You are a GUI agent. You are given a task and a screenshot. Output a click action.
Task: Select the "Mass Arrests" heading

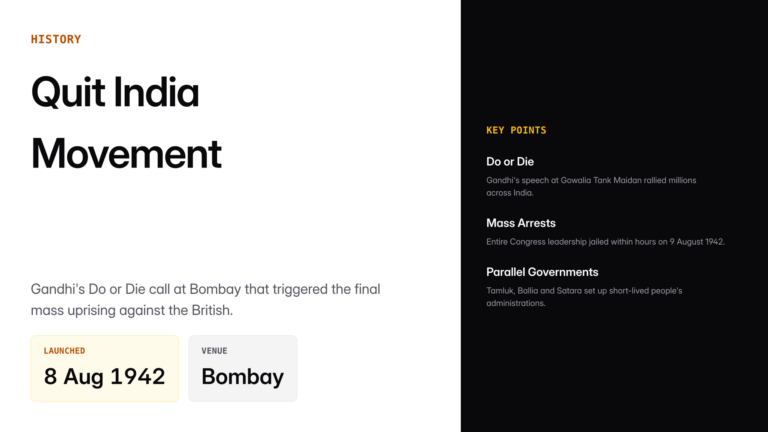point(521,223)
